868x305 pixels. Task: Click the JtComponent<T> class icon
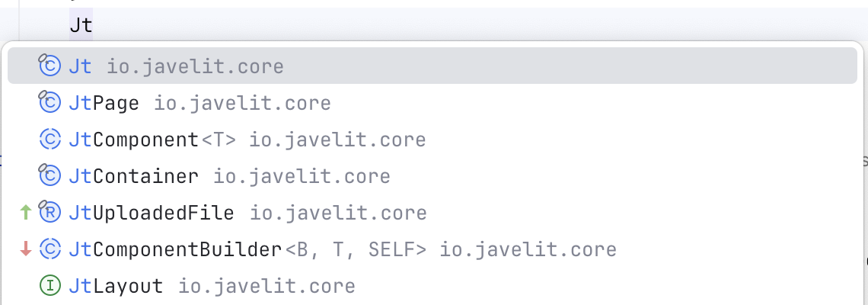click(49, 140)
